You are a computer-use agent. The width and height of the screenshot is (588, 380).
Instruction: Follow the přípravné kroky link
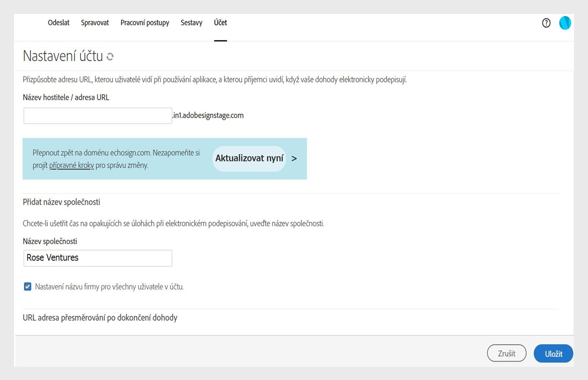(71, 166)
